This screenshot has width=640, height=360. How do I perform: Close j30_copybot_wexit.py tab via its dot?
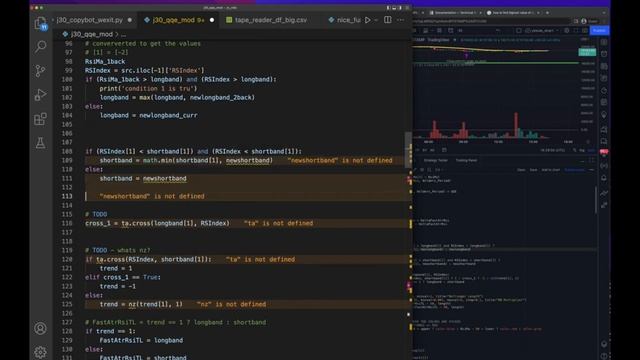point(130,20)
